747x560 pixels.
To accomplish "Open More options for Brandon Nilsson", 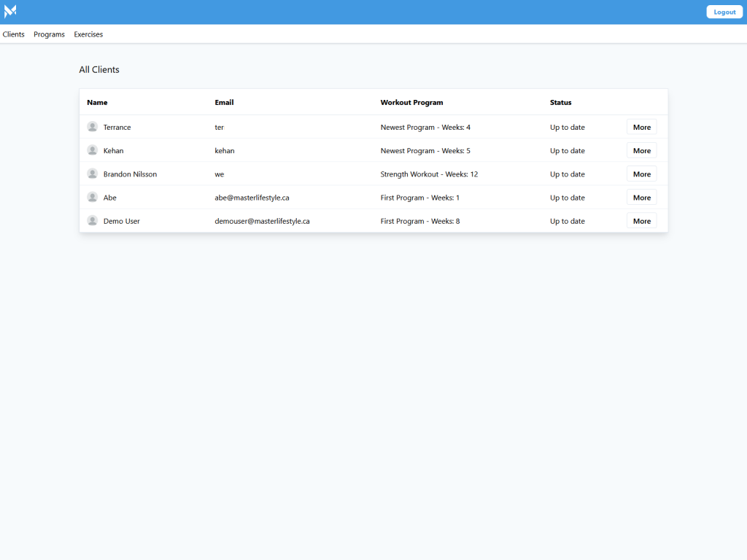I will click(x=641, y=174).
